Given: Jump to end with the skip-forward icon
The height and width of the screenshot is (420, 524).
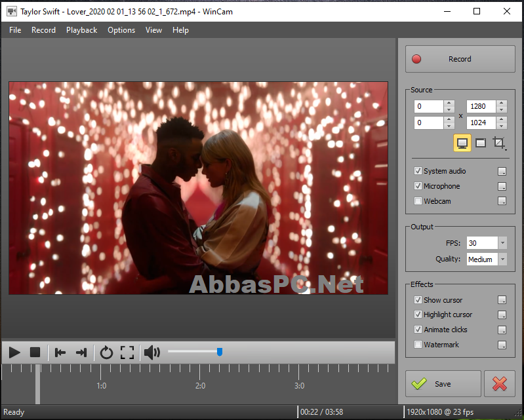Looking at the screenshot, I should pos(81,353).
